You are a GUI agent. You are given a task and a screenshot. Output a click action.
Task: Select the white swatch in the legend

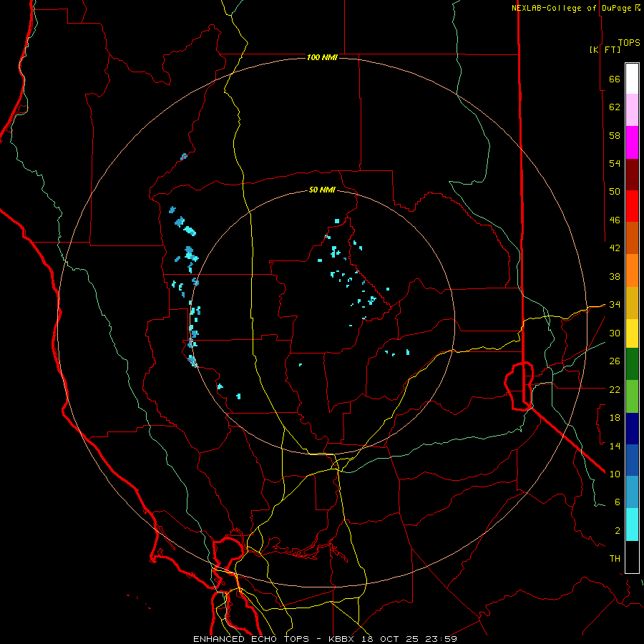[632, 79]
